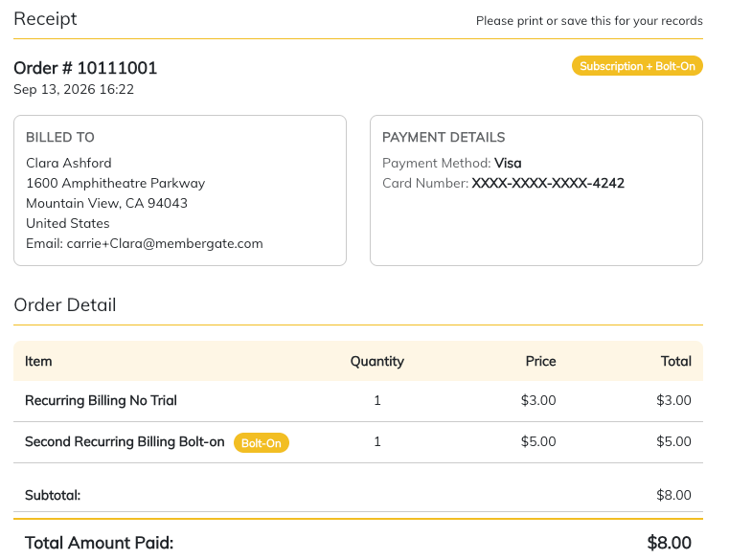
Task: Click the 'Visa' payment method value
Action: point(508,163)
